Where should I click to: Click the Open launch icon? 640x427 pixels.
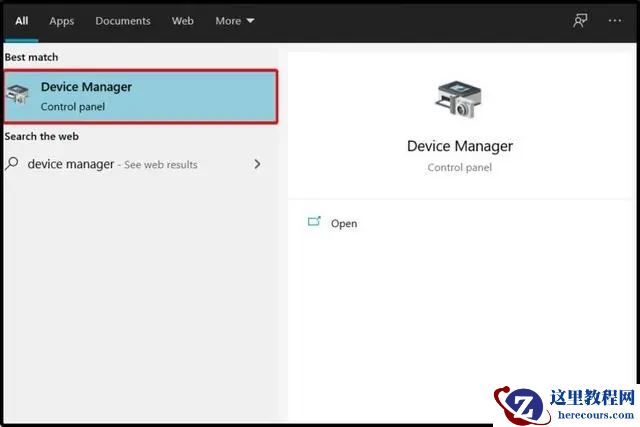314,221
